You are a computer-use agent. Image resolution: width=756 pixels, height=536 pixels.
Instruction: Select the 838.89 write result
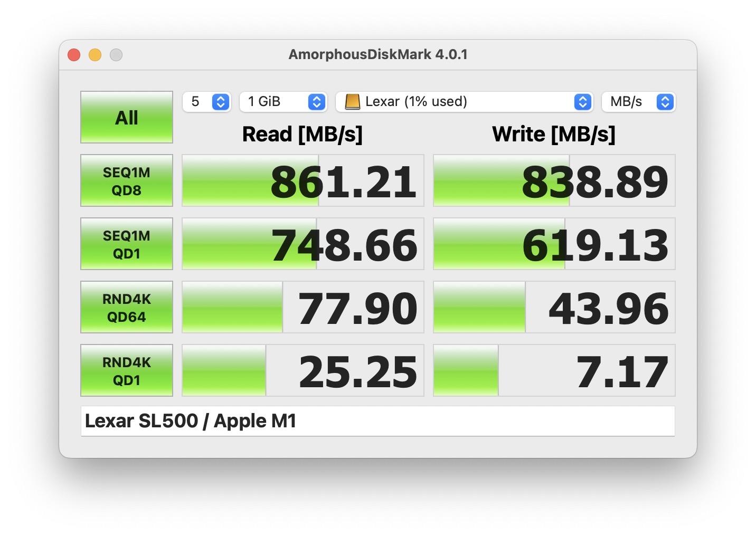[x=554, y=180]
